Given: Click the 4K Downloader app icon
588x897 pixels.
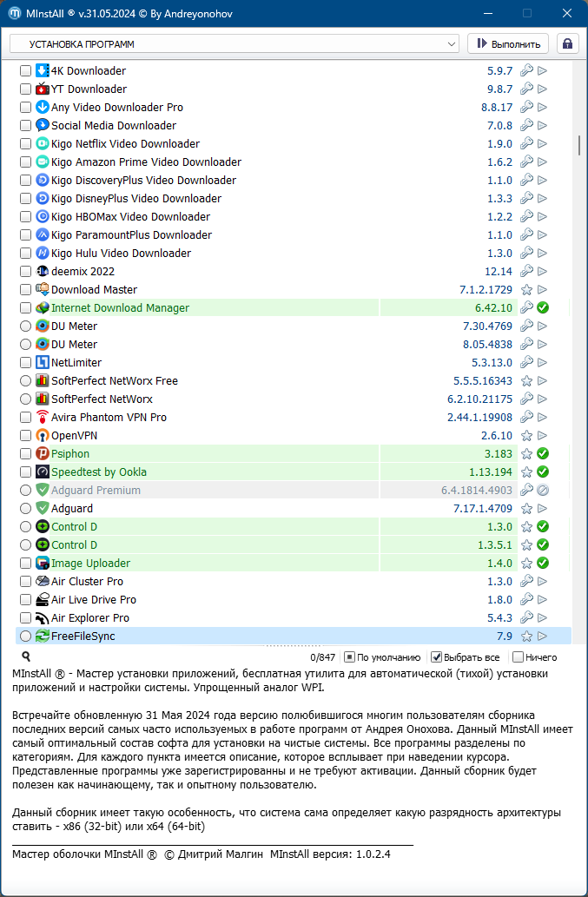Looking at the screenshot, I should click(43, 71).
